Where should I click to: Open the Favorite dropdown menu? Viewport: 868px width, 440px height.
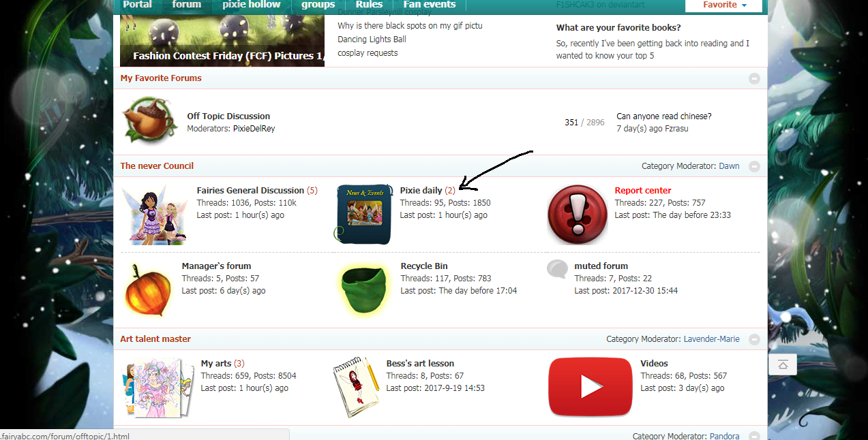point(725,5)
